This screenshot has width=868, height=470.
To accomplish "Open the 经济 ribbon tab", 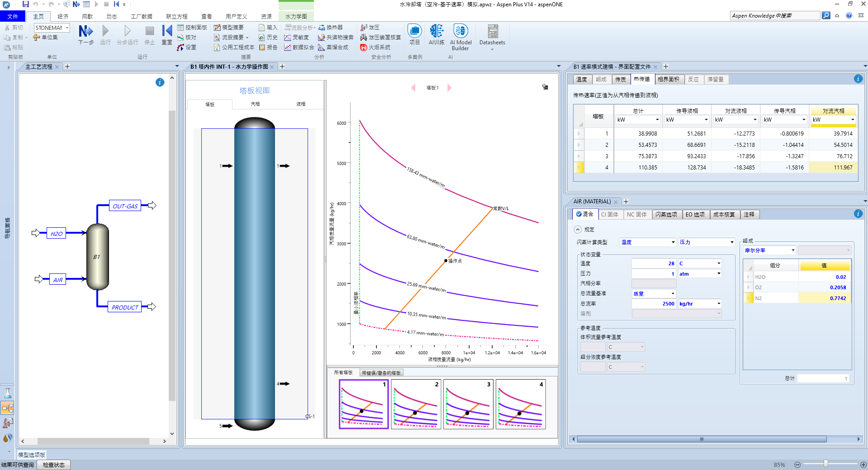I will [63, 17].
